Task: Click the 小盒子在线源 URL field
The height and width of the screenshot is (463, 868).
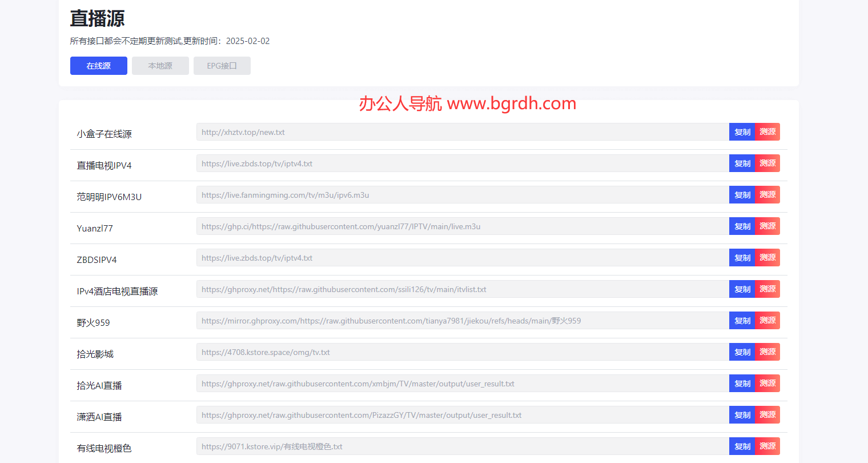Action: 463,132
